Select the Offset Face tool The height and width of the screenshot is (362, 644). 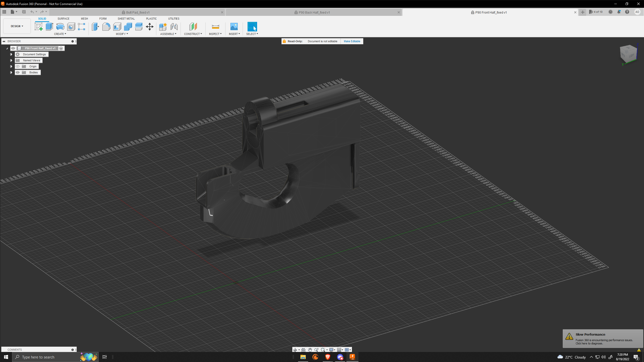(x=139, y=26)
